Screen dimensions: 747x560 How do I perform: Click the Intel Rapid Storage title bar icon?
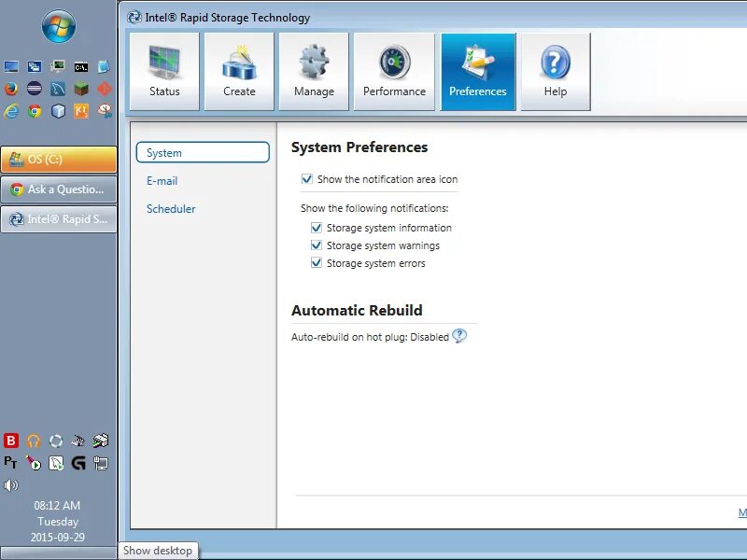[x=134, y=18]
